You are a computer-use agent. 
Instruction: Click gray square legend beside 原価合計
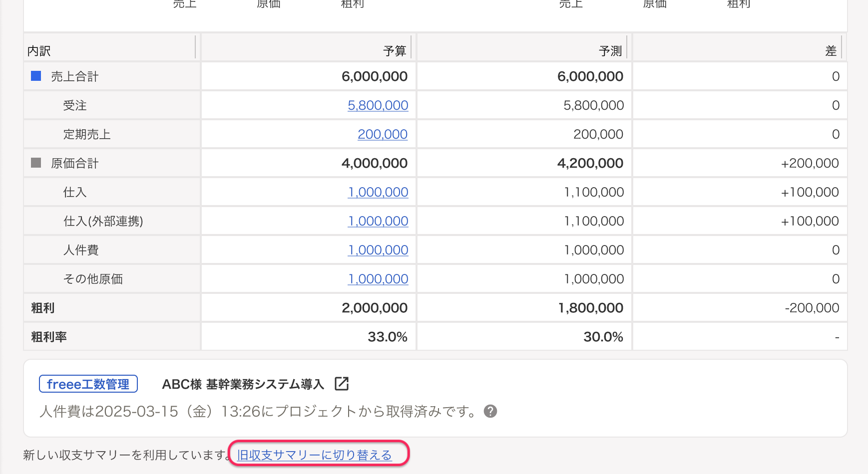click(x=36, y=163)
